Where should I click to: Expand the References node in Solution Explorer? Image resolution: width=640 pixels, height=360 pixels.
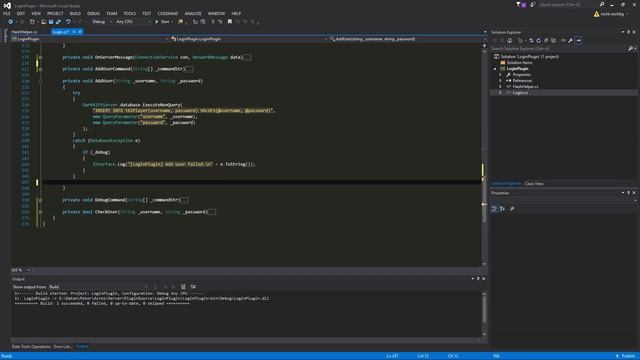(x=500, y=80)
